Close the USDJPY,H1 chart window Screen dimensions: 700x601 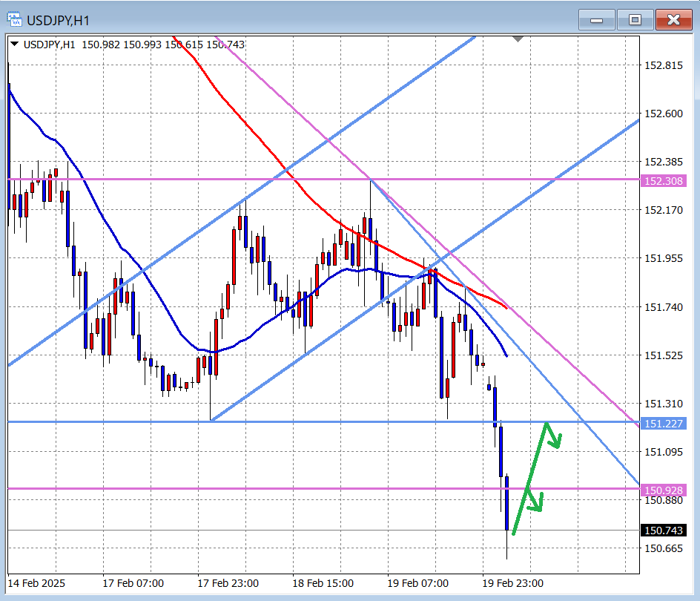(x=673, y=20)
